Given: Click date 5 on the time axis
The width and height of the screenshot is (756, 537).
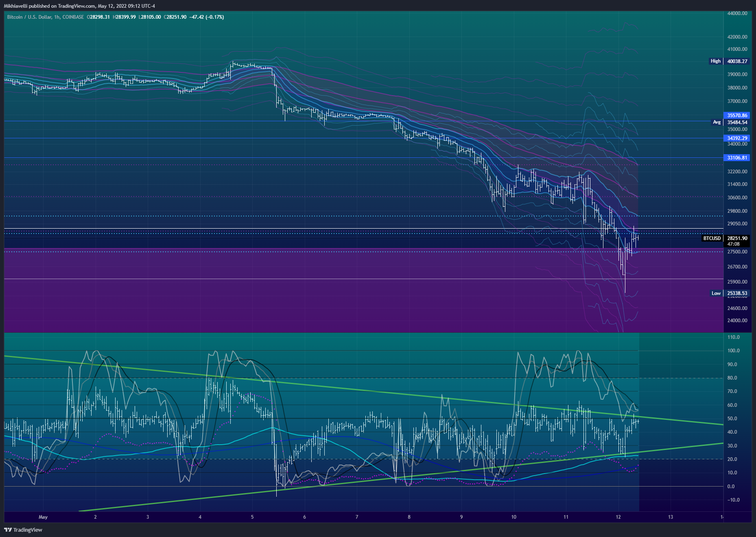Looking at the screenshot, I should pos(252,517).
